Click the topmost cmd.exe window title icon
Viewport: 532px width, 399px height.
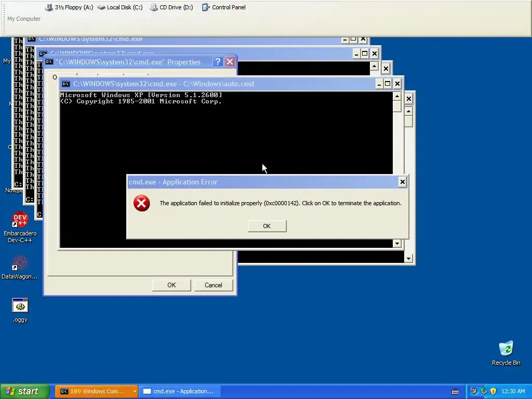[x=32, y=38]
